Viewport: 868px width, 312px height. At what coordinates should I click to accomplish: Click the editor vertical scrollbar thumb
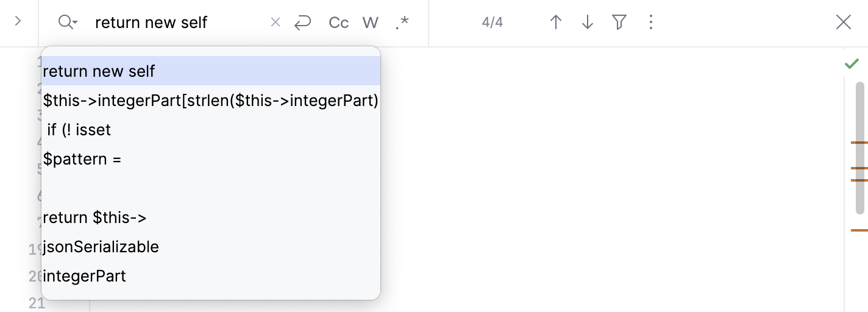(860, 147)
